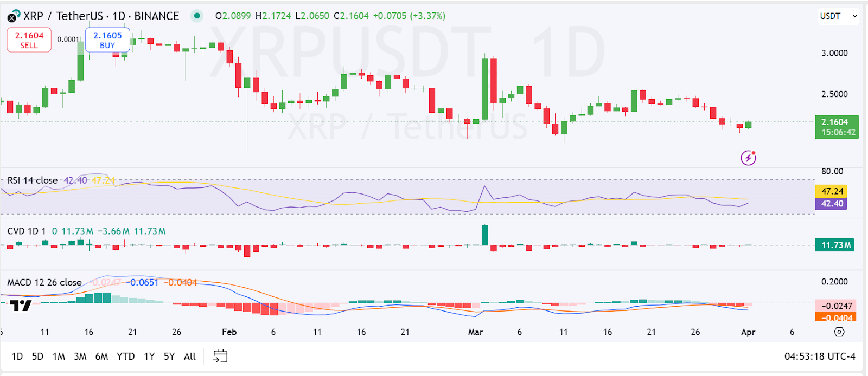The image size is (868, 376).
Task: Select the 1D time range
Action: click(x=17, y=356)
